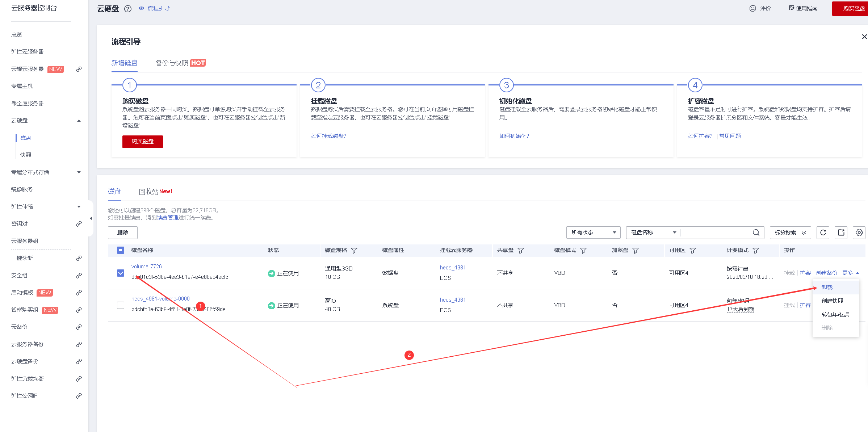The image size is (868, 432).
Task: Click the help question mark beside 云硬盘
Action: pos(128,9)
